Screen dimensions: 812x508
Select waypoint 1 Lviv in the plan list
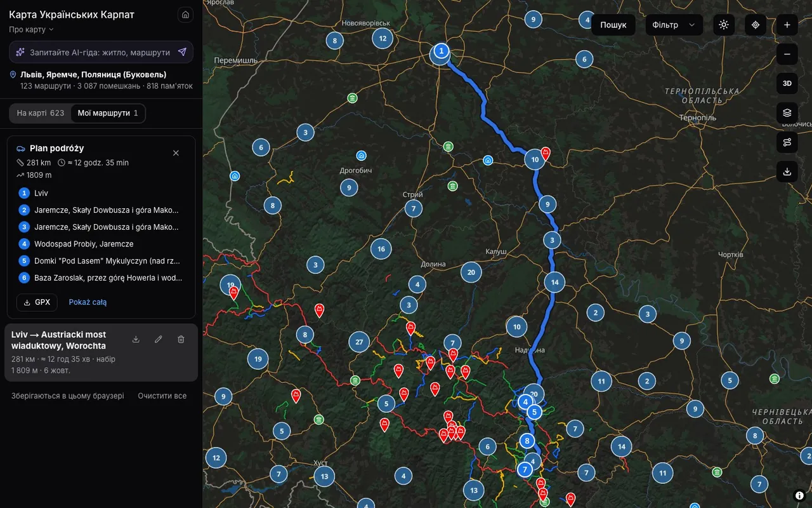coord(101,193)
